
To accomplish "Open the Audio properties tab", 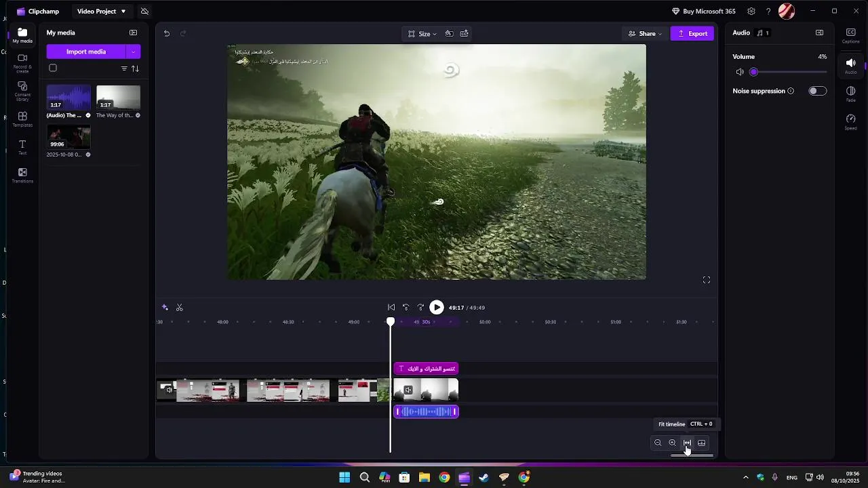I will point(850,66).
